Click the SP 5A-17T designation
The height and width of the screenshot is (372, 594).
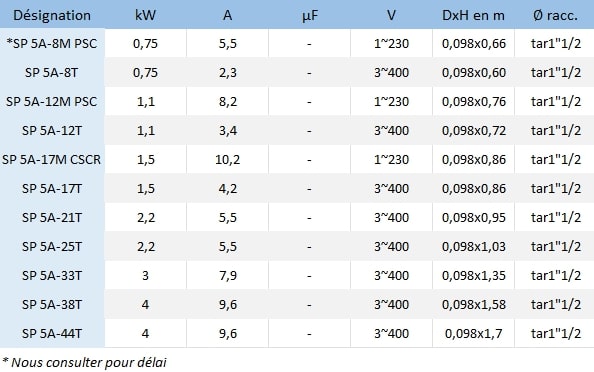point(52,189)
